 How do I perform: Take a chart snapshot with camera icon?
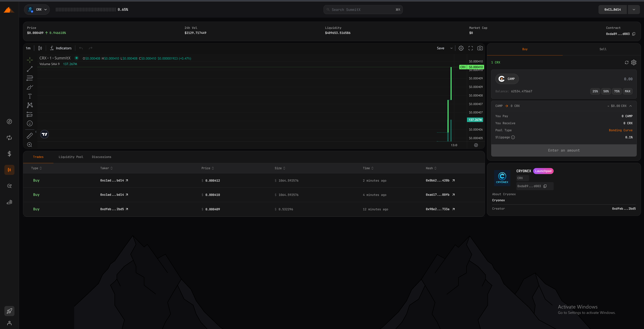pyautogui.click(x=480, y=48)
